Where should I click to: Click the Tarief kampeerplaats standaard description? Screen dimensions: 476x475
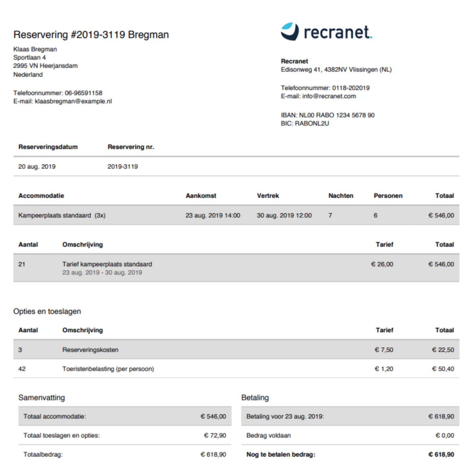(107, 264)
